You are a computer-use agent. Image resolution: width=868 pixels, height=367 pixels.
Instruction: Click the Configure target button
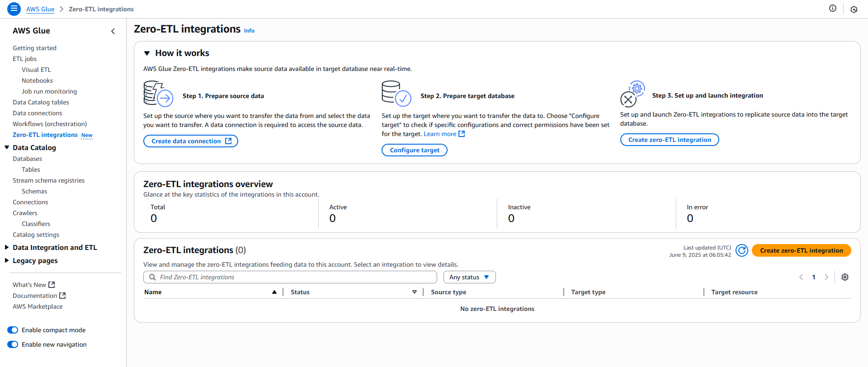click(x=415, y=150)
